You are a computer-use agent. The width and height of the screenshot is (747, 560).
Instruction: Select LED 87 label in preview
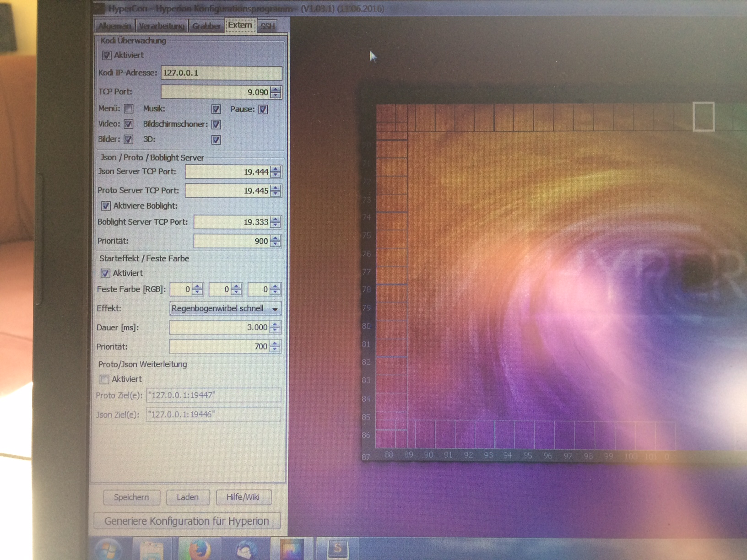tap(366, 457)
